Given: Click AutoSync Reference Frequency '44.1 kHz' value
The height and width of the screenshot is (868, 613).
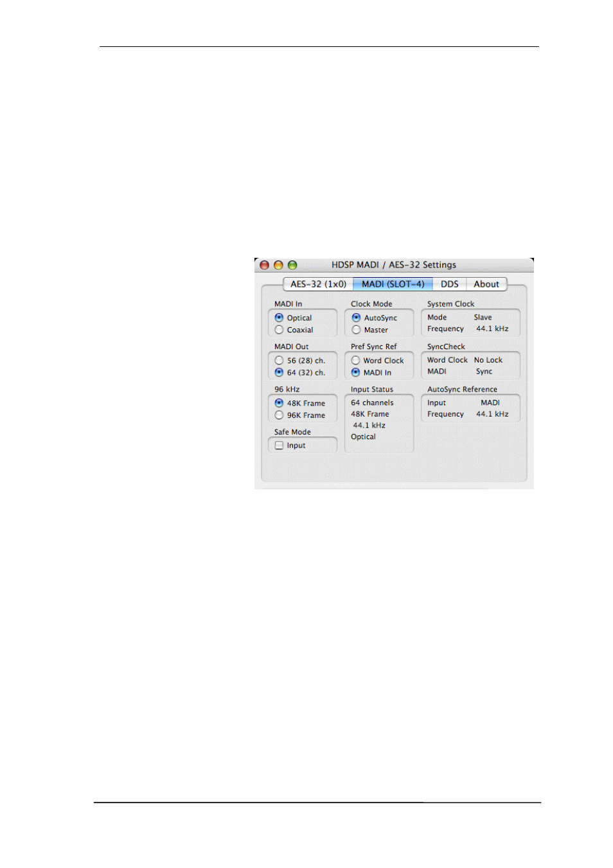Looking at the screenshot, I should click(x=492, y=414).
